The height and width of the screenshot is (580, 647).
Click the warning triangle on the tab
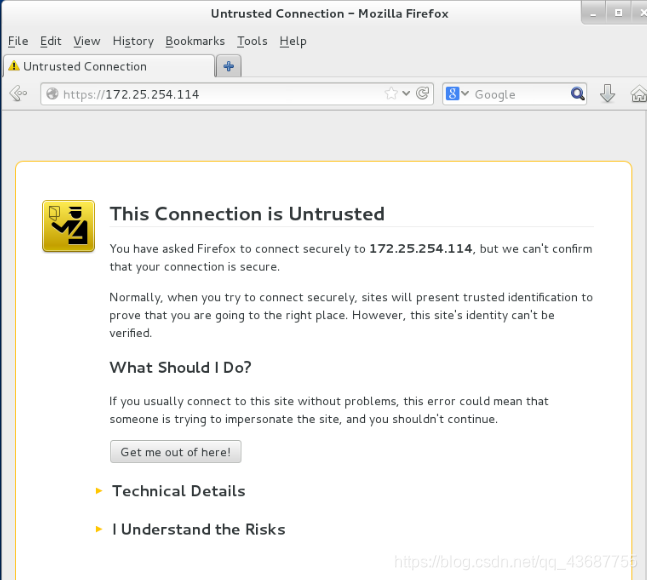[14, 66]
